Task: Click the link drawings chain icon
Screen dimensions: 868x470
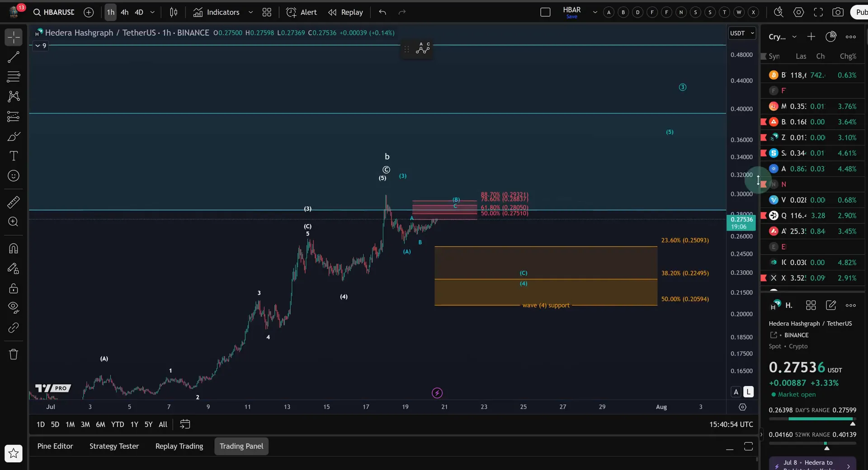Action: tap(14, 328)
